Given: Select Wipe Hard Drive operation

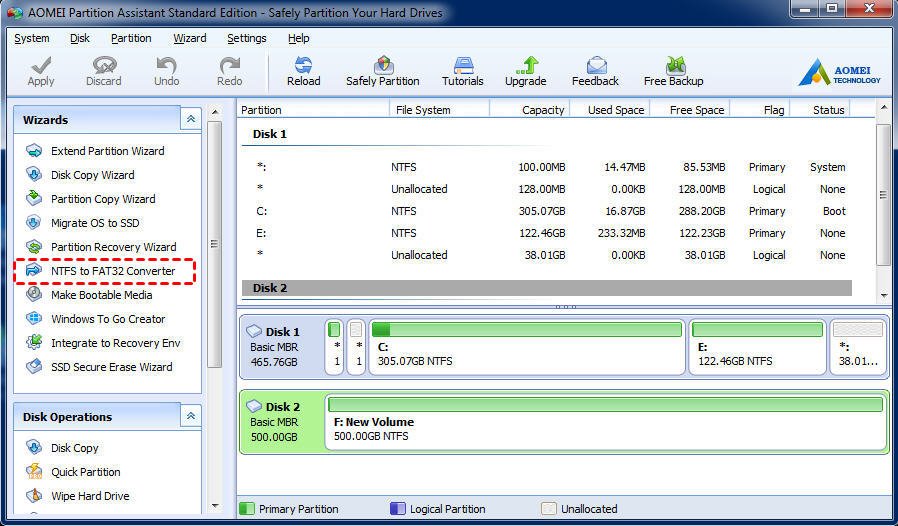Looking at the screenshot, I should coord(90,496).
